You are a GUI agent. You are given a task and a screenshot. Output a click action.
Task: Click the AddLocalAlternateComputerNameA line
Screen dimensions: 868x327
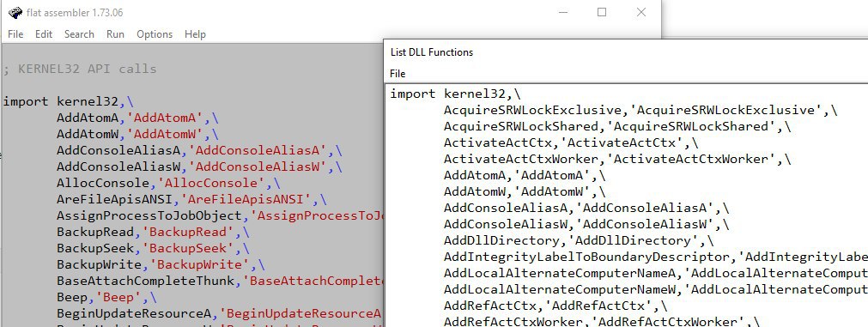point(655,273)
